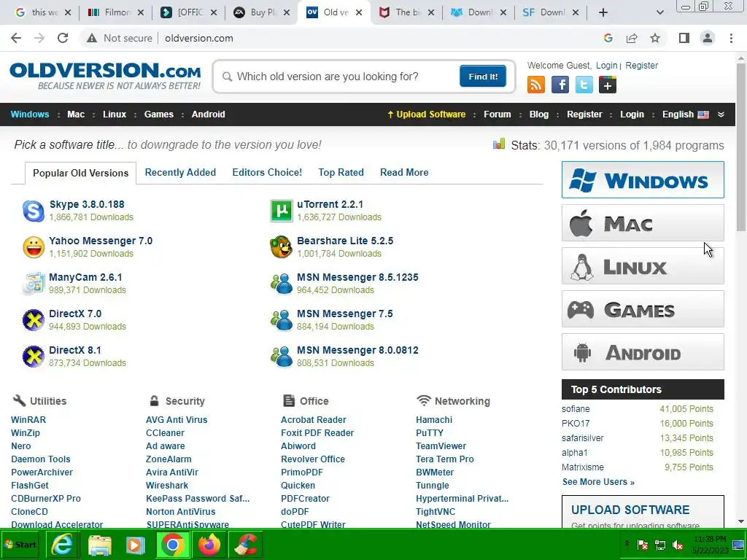Image resolution: width=747 pixels, height=560 pixels.
Task: Click the MSN Messenger 8.0.0812 icon
Action: [x=282, y=357]
